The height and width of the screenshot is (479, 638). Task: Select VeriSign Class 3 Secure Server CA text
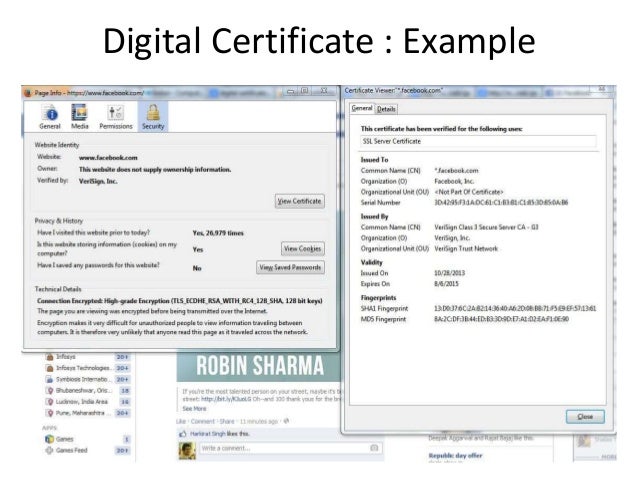coord(486,227)
